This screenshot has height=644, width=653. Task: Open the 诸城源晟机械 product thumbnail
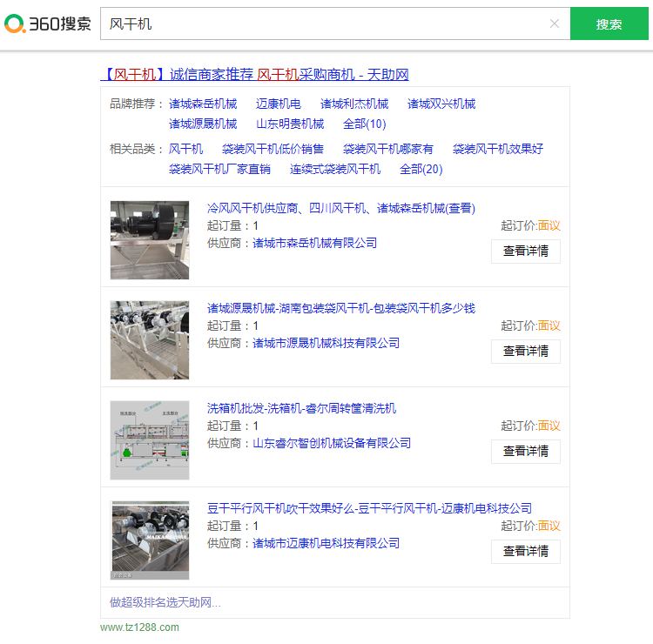pyautogui.click(x=150, y=340)
